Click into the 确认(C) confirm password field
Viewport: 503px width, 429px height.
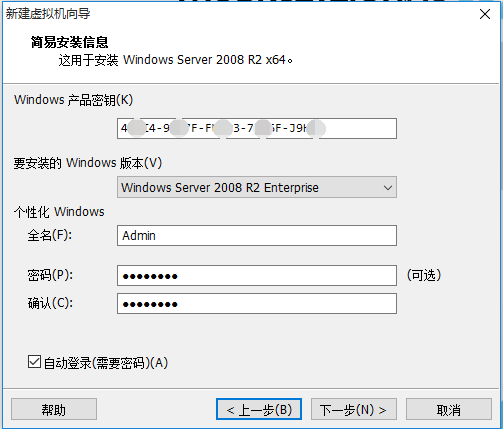[x=257, y=304]
